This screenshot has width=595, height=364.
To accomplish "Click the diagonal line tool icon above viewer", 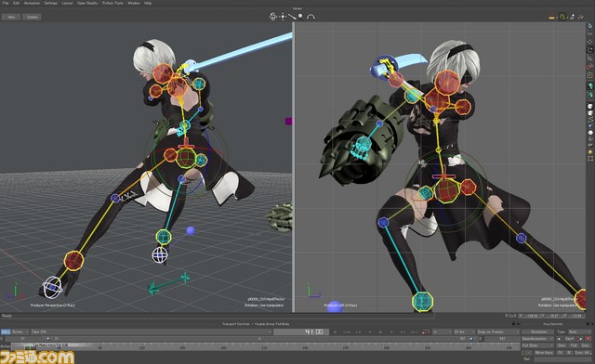I will tap(292, 17).
